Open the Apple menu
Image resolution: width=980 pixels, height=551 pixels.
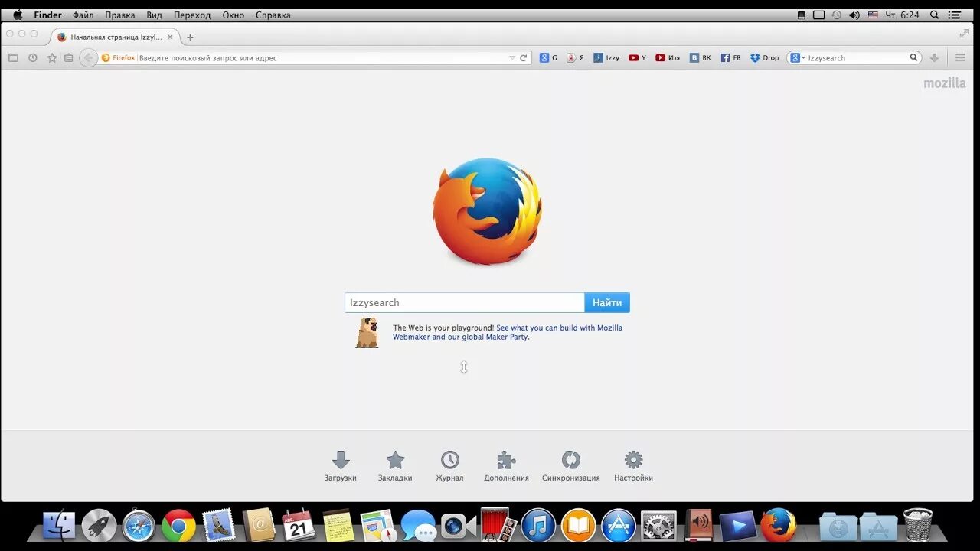click(x=18, y=15)
